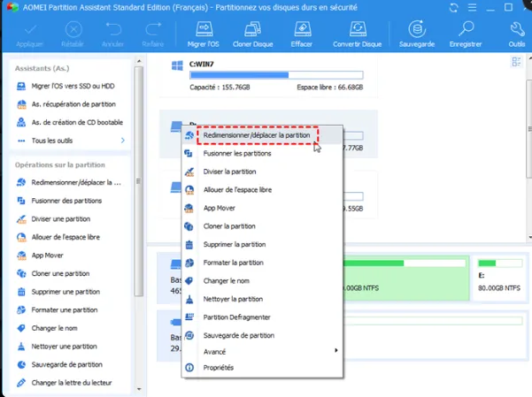Expand the Avancé submenu
The height and width of the screenshot is (397, 532).
pos(262,352)
